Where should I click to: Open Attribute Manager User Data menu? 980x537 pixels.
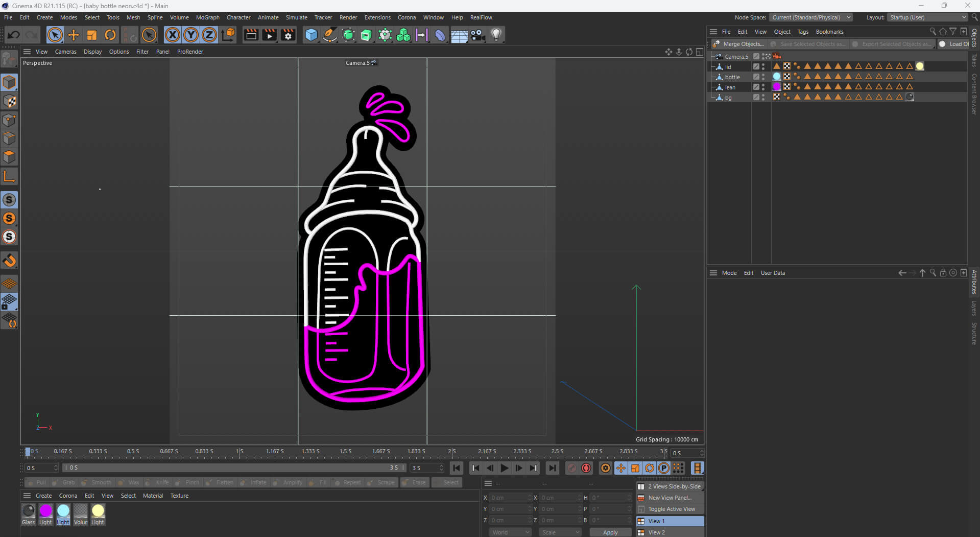click(x=773, y=273)
